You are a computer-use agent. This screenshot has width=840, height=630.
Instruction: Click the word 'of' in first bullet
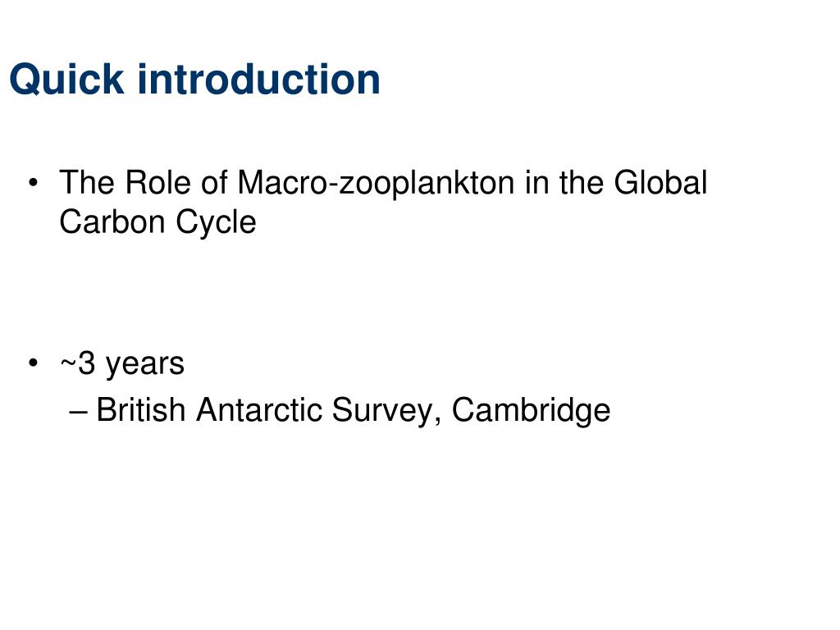click(x=214, y=182)
